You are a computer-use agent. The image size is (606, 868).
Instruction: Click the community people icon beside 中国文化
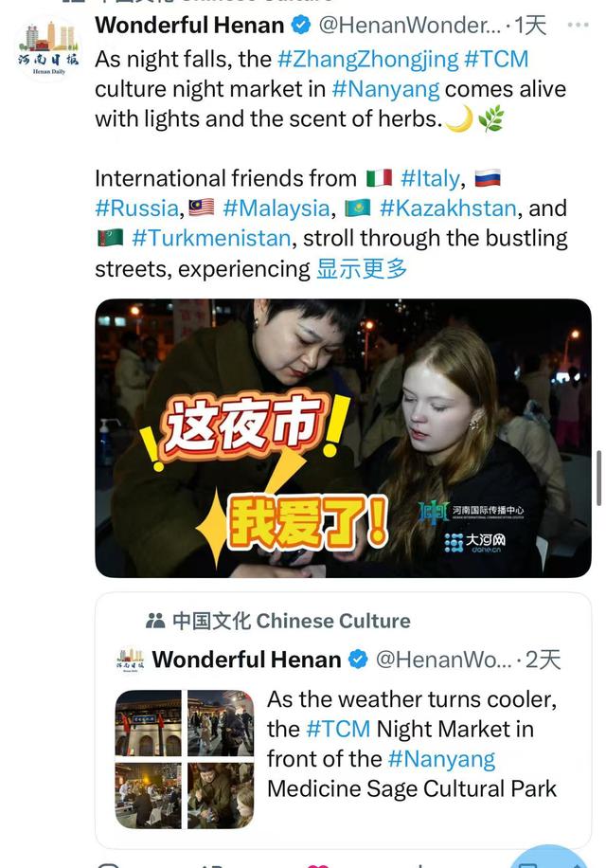click(155, 621)
